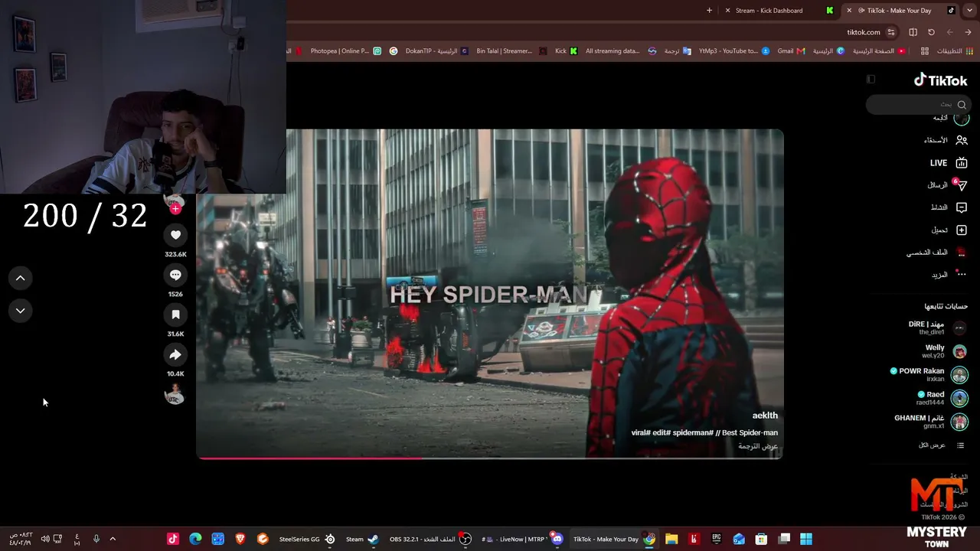Image resolution: width=980 pixels, height=551 pixels.
Task: Open Upload (تحميل) in the sidebar
Action: (949, 230)
